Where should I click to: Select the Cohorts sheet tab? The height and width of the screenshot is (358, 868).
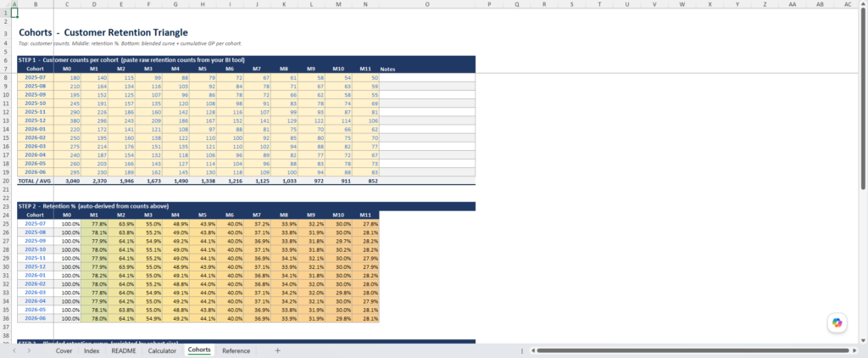pos(199,350)
